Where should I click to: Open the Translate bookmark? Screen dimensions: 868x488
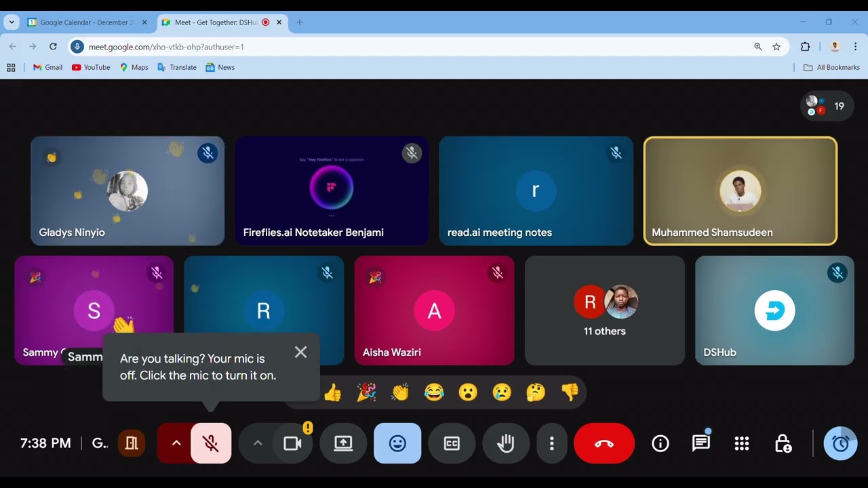(176, 67)
